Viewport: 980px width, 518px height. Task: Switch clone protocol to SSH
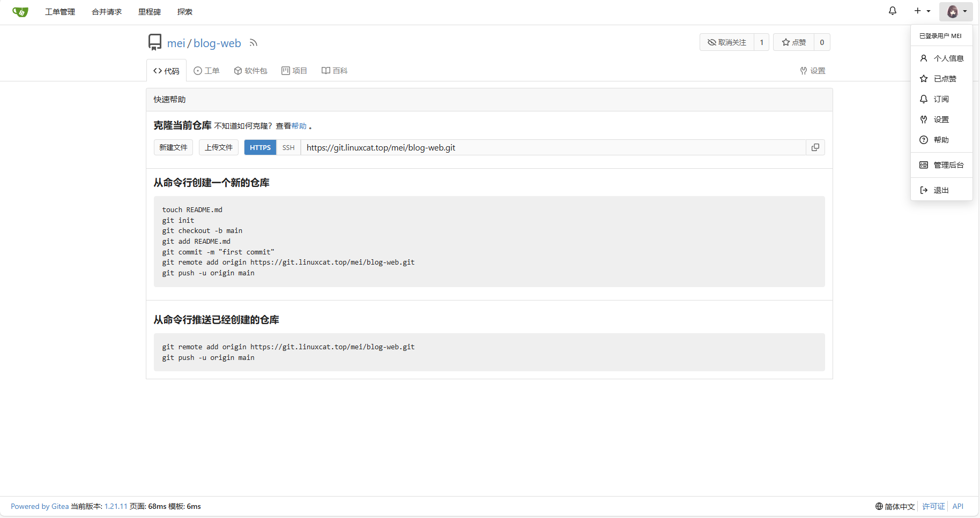(288, 148)
